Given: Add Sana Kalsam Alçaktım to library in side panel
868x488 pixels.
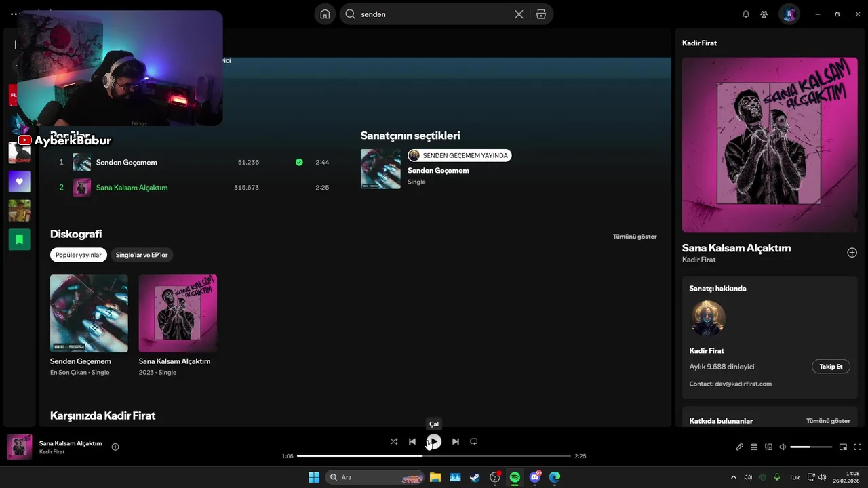Looking at the screenshot, I should [852, 253].
